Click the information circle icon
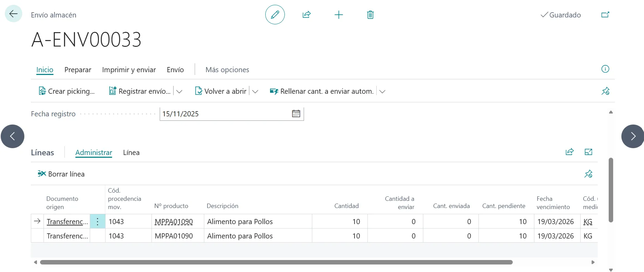This screenshot has width=644, height=272. pyautogui.click(x=605, y=69)
